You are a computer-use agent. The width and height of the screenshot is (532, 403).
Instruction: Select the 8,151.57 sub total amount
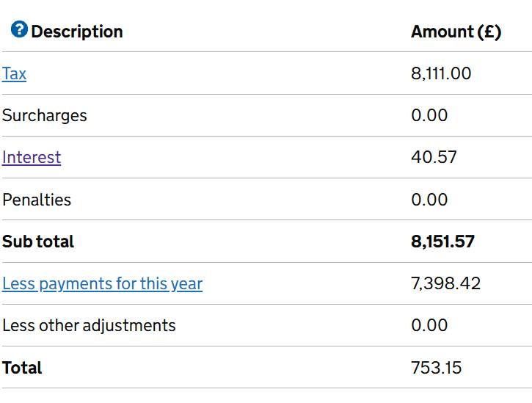point(442,242)
